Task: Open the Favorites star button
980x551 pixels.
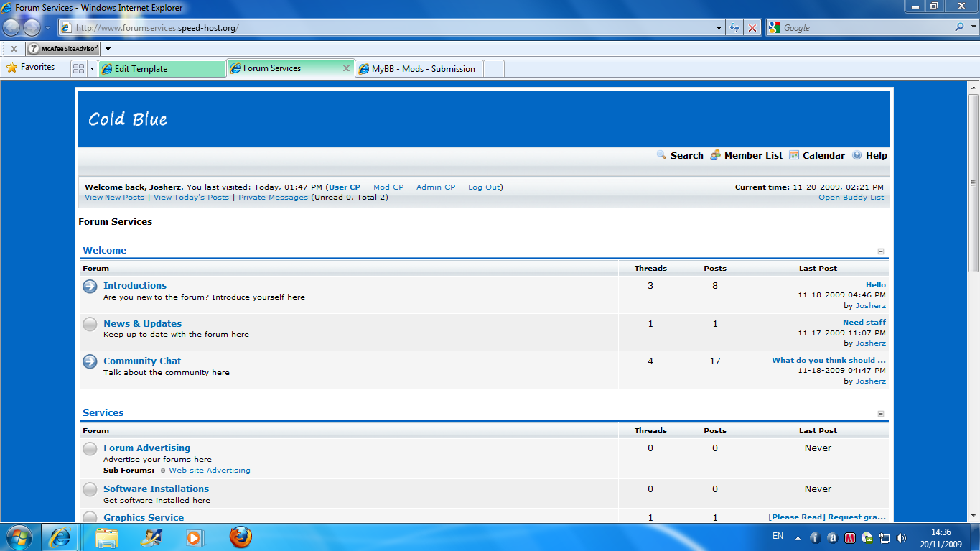Action: point(31,68)
